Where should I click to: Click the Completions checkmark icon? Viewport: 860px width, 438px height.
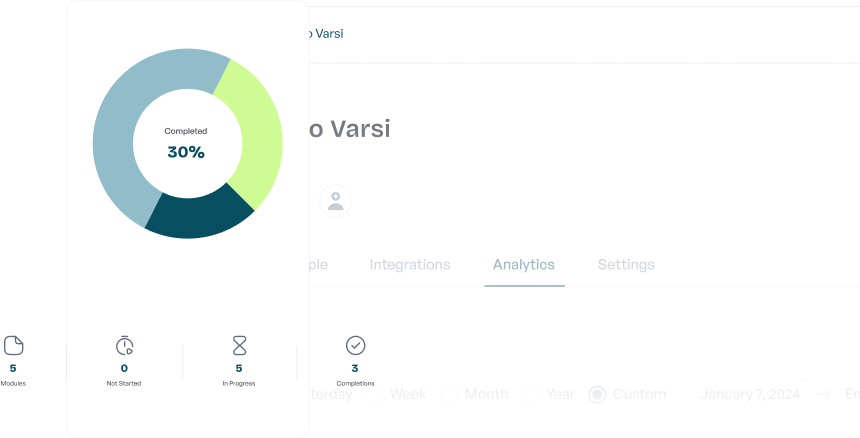point(355,346)
